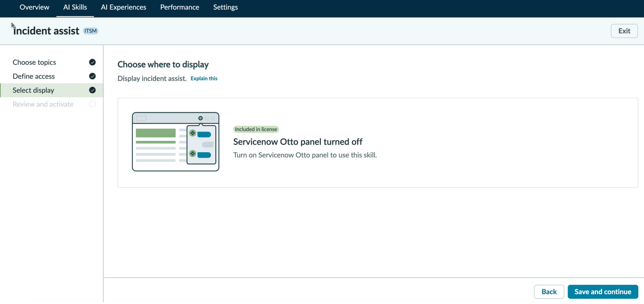Screen dimensions: 644x304
Task: Open the Explain this link
Action: pyautogui.click(x=204, y=79)
